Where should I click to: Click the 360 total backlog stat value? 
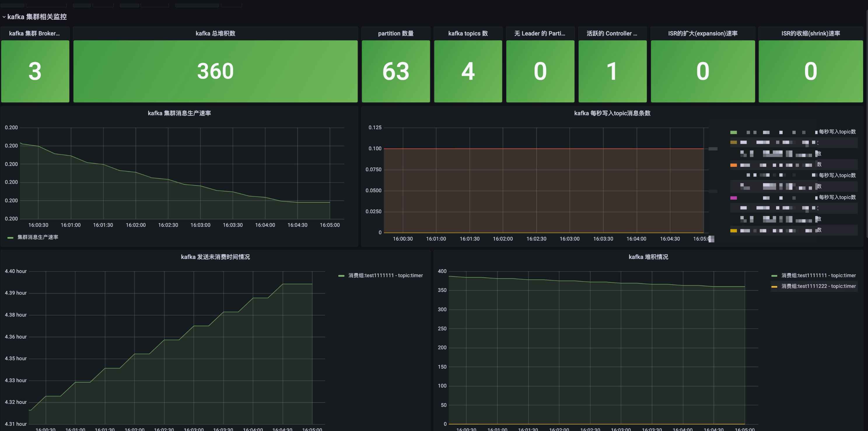tap(215, 71)
